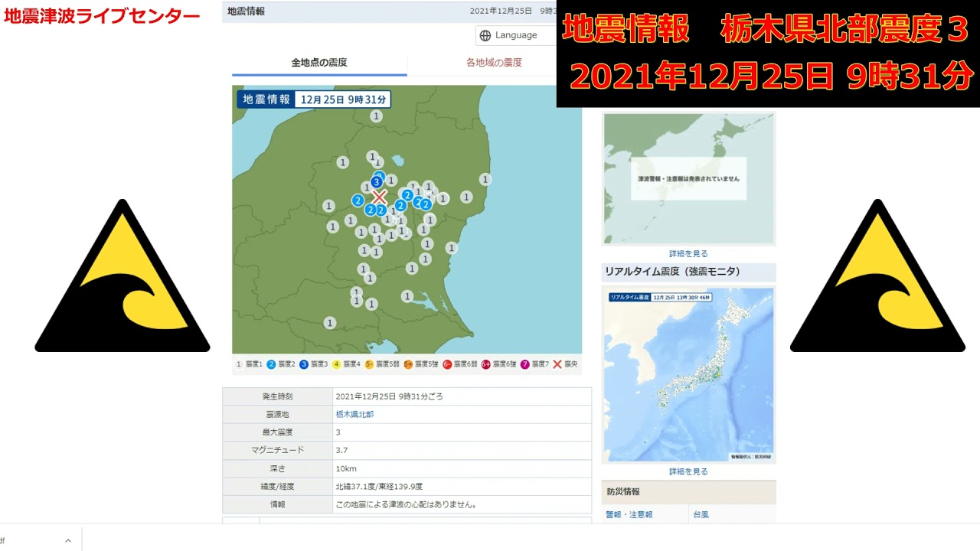
Task: Click the 震度6強 legend icon
Action: (x=485, y=364)
